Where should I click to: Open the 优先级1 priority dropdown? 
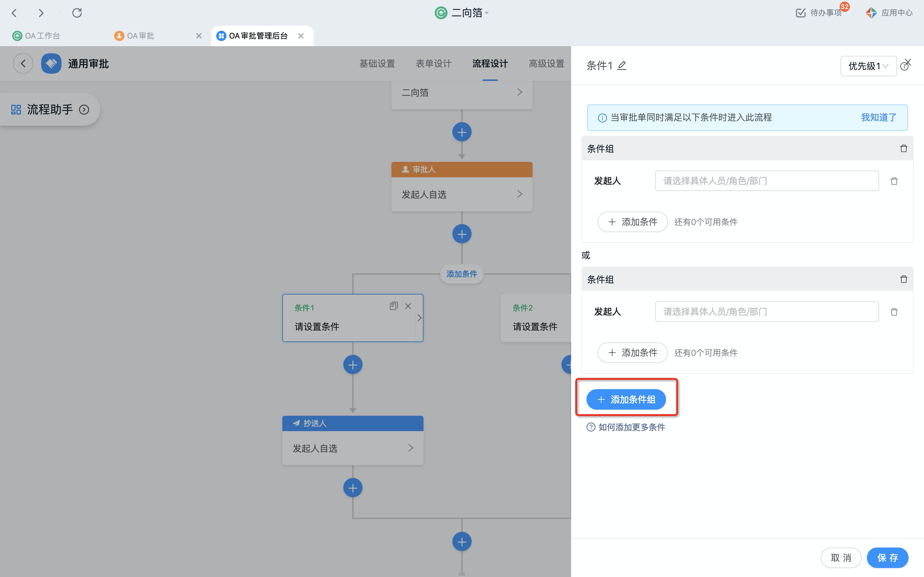coord(868,66)
